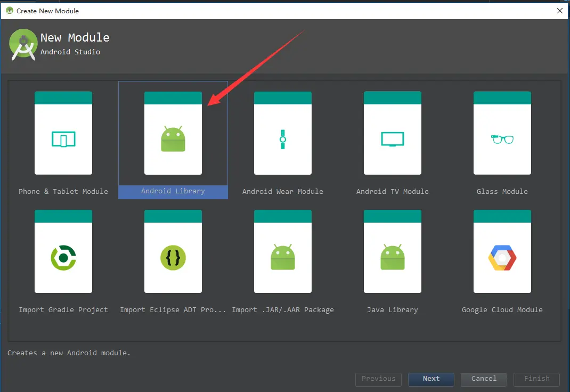This screenshot has width=570, height=392.
Task: Click the 'Create New Module' window title
Action: (x=47, y=11)
